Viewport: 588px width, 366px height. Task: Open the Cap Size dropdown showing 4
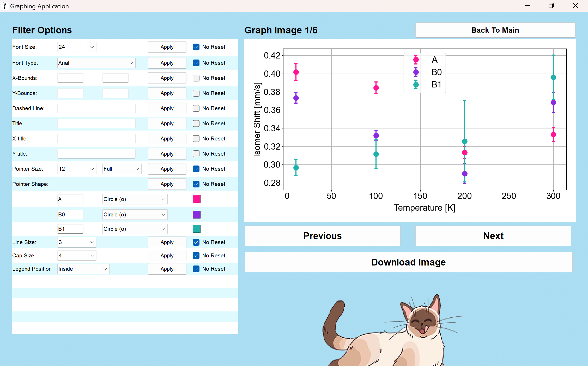[x=76, y=256]
